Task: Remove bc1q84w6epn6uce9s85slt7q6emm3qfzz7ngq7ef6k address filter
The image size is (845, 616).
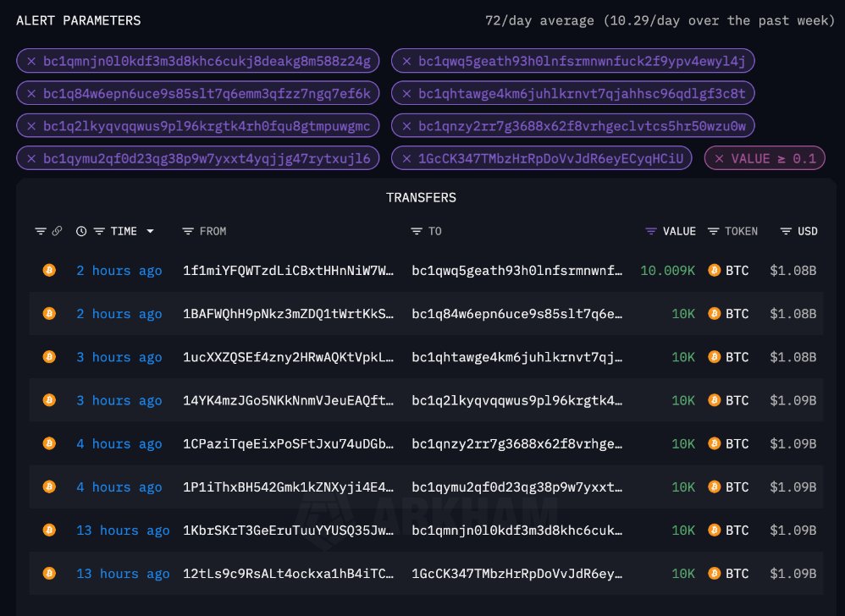Action: [x=31, y=94]
